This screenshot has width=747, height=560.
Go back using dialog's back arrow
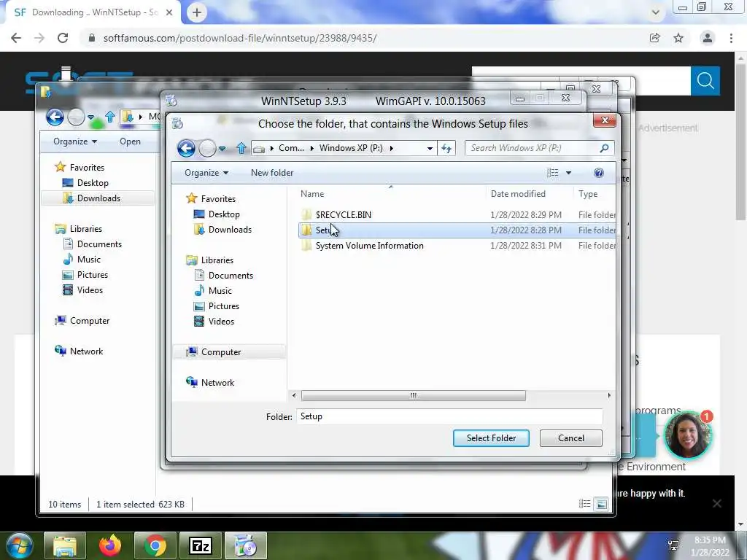(186, 148)
